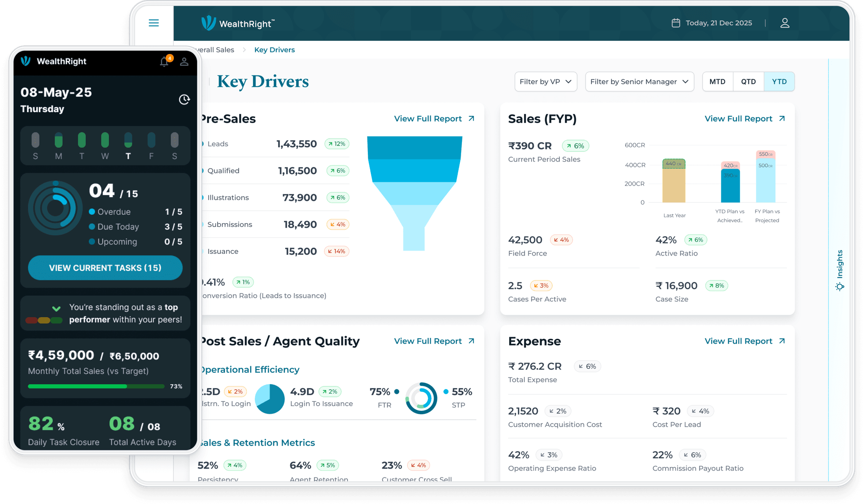
Task: Select the MTD period toggle
Action: pyautogui.click(x=718, y=81)
